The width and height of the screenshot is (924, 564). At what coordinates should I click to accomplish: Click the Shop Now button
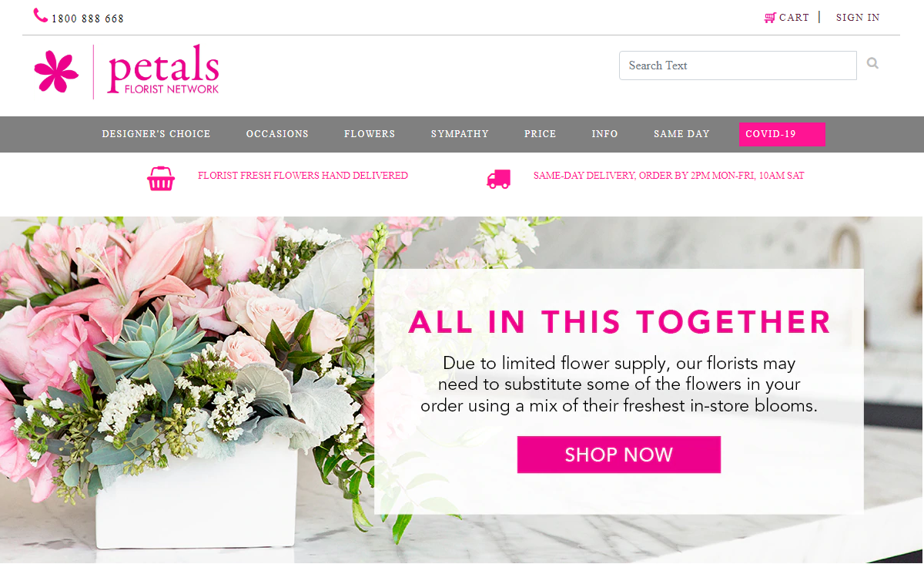(619, 455)
